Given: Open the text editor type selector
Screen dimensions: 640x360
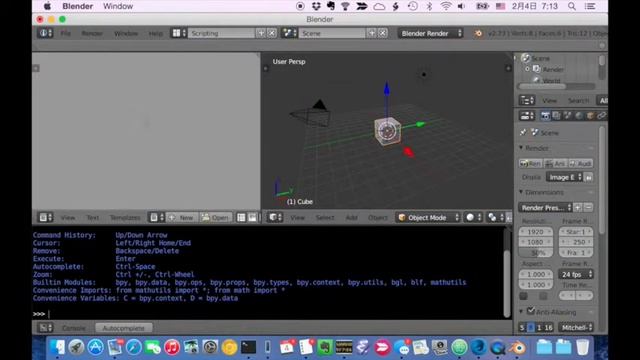Looking at the screenshot, I should click(x=45, y=218).
